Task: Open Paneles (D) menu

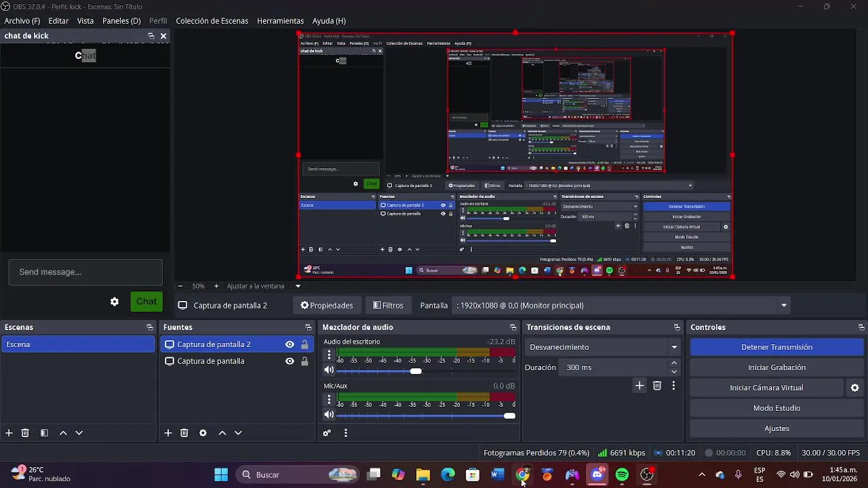Action: [121, 21]
